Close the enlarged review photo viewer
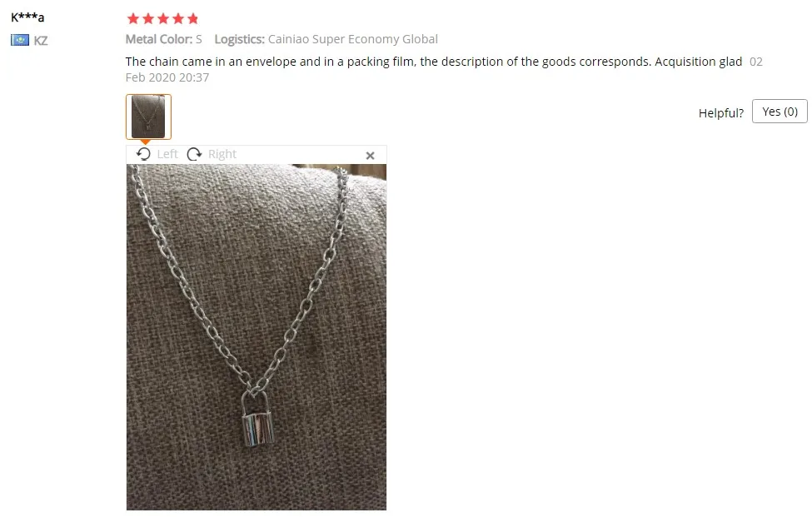Screen dimensions: 812x517 tap(371, 155)
